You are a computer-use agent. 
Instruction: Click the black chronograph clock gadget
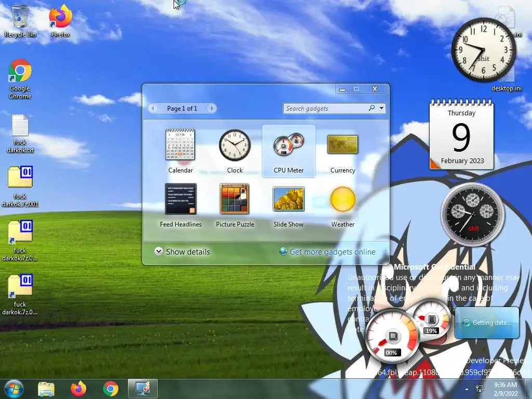[472, 215]
